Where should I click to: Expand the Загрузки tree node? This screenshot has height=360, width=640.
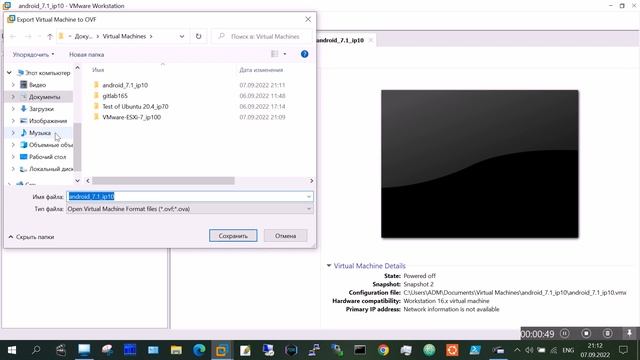[x=13, y=109]
